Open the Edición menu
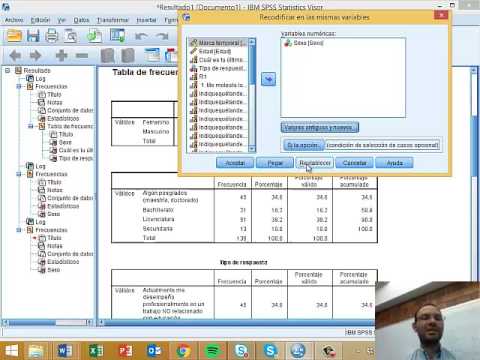The image size is (480, 360). point(40,20)
